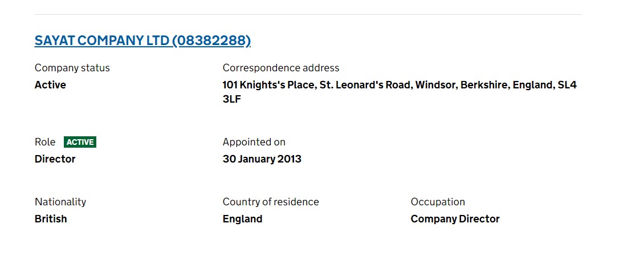Image resolution: width=644 pixels, height=276 pixels.
Task: Select the 'Role' label text
Action: (45, 142)
